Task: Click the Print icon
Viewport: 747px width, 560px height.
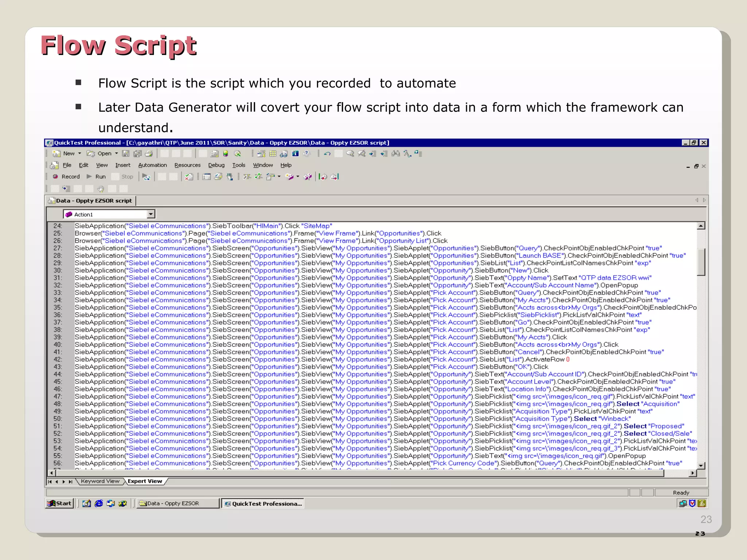Action: (x=149, y=153)
